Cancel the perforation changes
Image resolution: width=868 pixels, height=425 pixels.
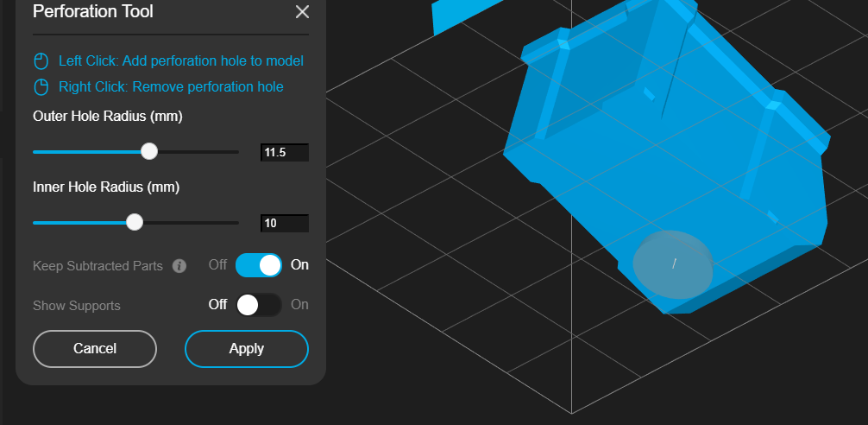[x=95, y=348]
